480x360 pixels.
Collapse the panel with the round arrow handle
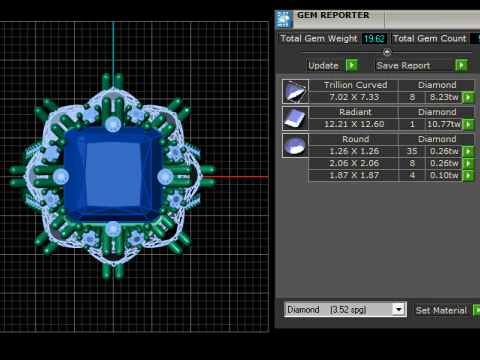tap(387, 52)
